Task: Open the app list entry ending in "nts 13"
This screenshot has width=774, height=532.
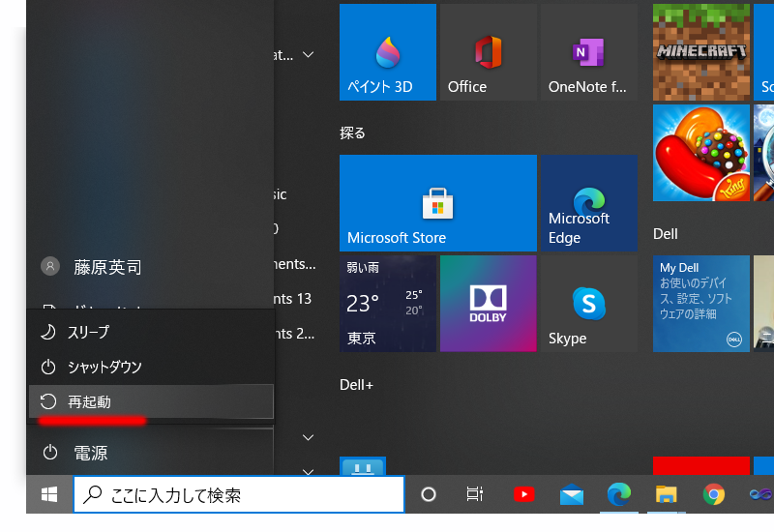Action: (x=295, y=299)
